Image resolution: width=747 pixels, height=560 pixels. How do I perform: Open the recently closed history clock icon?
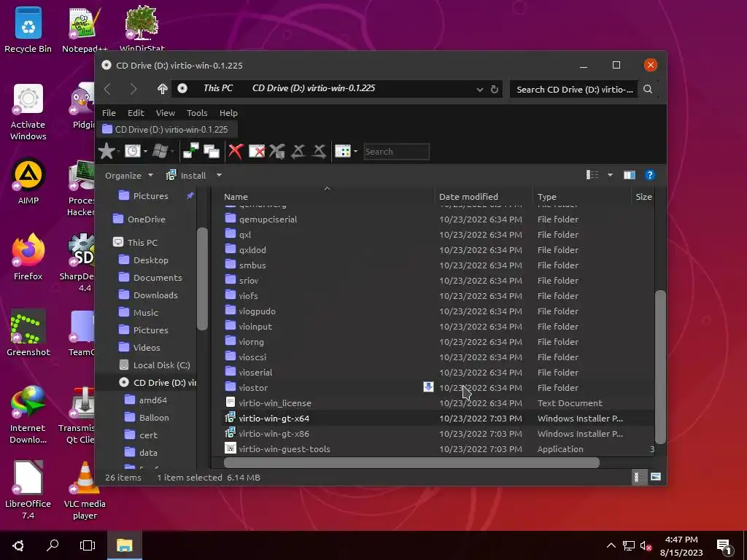click(133, 152)
